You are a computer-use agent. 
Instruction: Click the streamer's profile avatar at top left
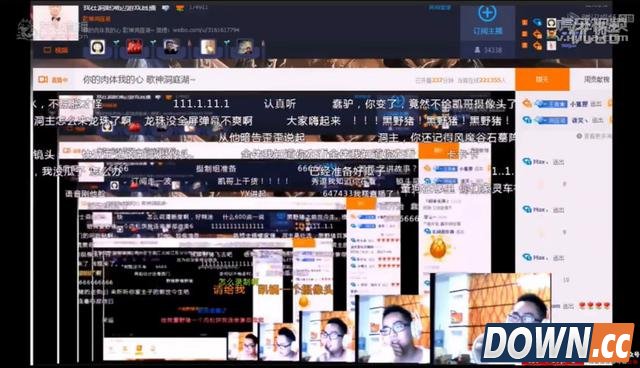point(56,22)
